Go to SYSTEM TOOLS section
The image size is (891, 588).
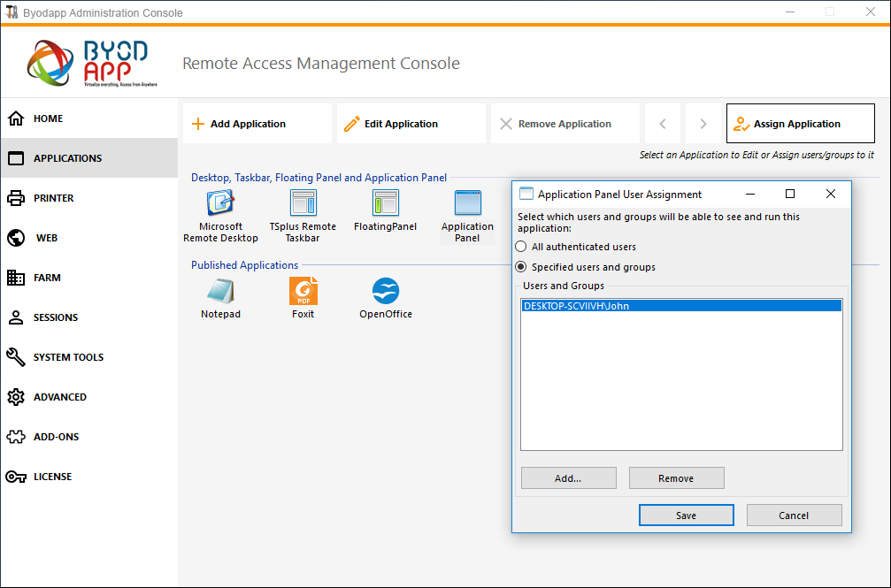pyautogui.click(x=89, y=356)
